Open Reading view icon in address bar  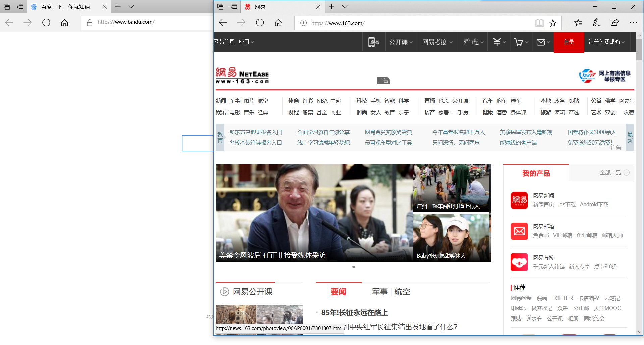(x=539, y=23)
